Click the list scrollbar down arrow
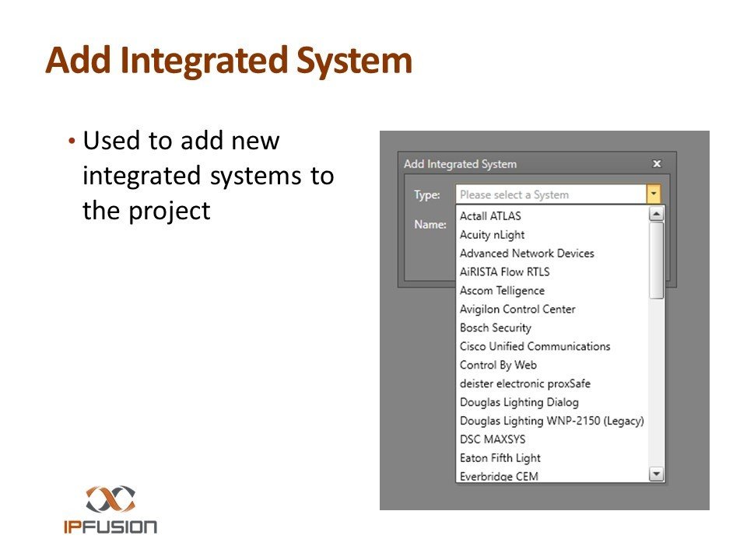Screen dimensions: 747x560 [x=657, y=474]
